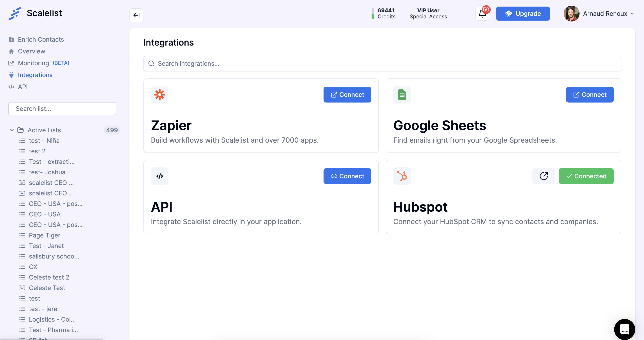Click the Zapier logo icon
644x340 pixels.
tap(159, 95)
